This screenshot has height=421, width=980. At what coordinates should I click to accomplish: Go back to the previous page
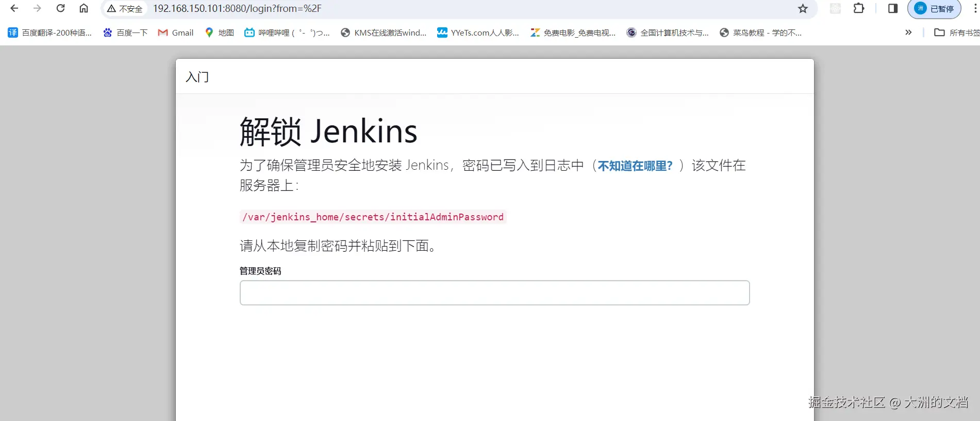(14, 8)
